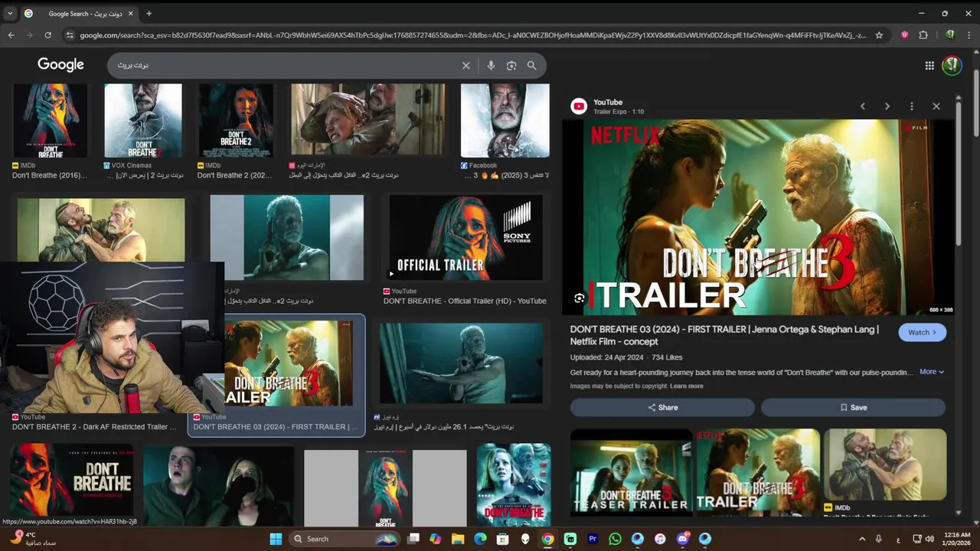Expand description with More chevron

coord(932,372)
